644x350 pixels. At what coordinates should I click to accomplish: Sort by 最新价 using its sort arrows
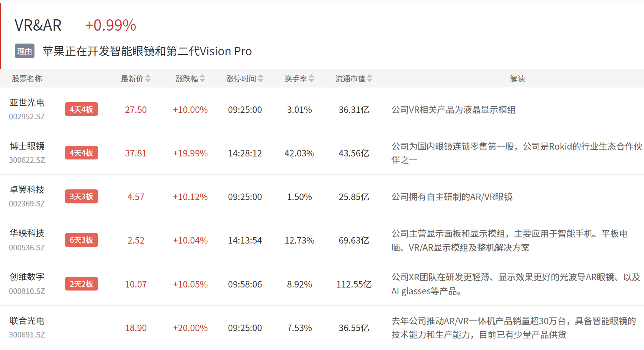coord(148,78)
